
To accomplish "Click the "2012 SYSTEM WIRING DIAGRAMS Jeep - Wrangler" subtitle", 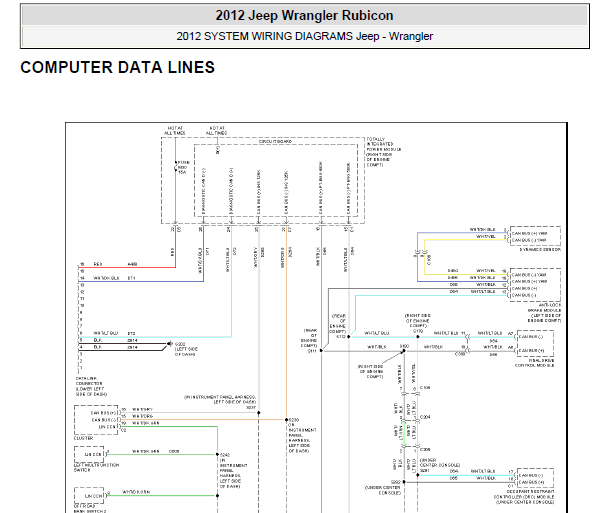I will (305, 36).
